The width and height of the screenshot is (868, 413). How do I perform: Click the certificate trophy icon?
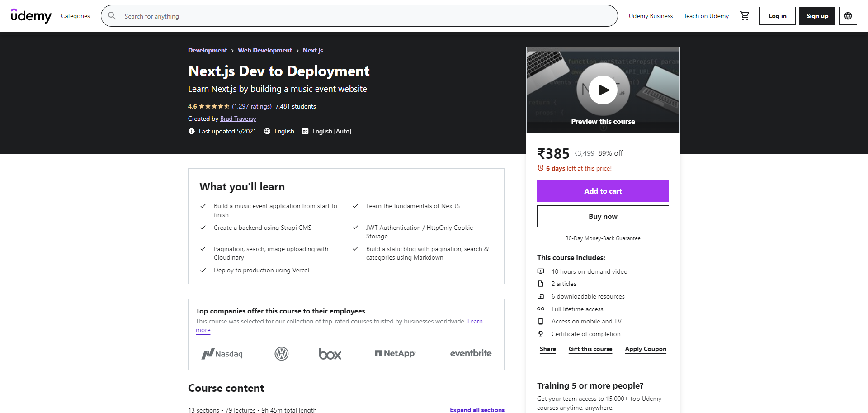[x=541, y=334]
